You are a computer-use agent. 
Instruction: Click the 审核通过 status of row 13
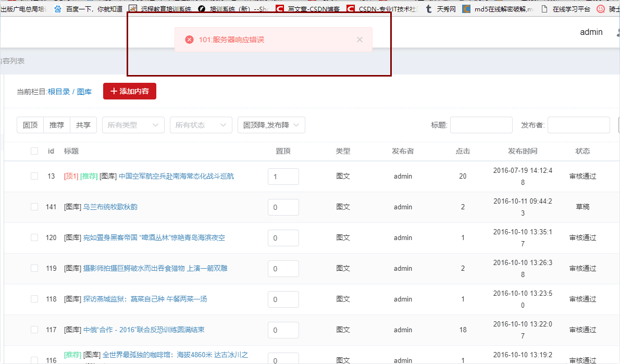coord(582,176)
